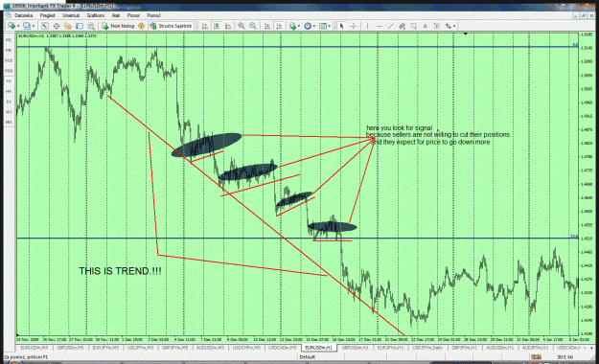Open the Prozor menu
This screenshot has width=599, height=364.
[x=133, y=15]
